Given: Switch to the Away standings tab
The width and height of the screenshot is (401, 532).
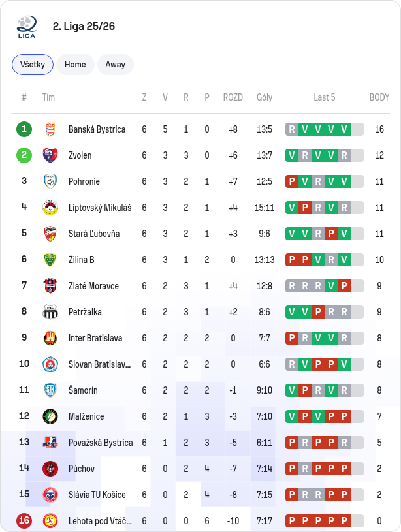Looking at the screenshot, I should [x=116, y=65].
